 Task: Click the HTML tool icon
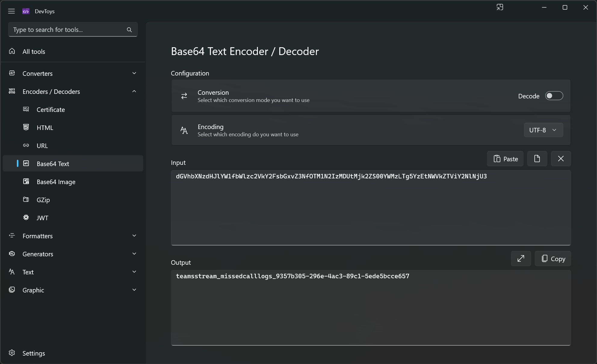tap(26, 127)
